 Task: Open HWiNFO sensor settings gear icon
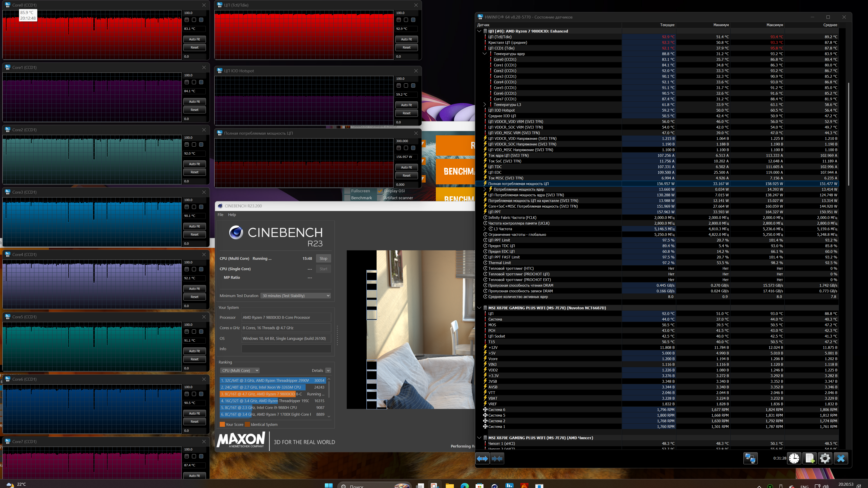(825, 458)
